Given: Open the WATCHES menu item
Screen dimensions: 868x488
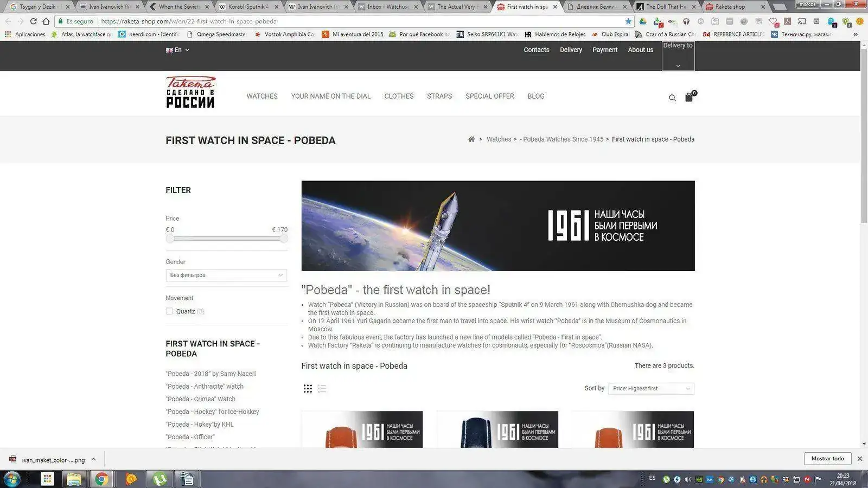Looking at the screenshot, I should 262,97.
